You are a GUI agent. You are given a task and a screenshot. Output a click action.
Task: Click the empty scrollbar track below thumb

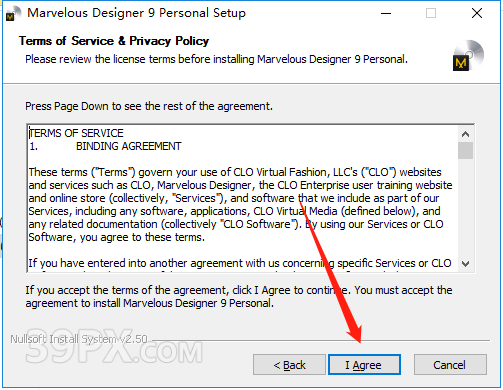[x=465, y=207]
